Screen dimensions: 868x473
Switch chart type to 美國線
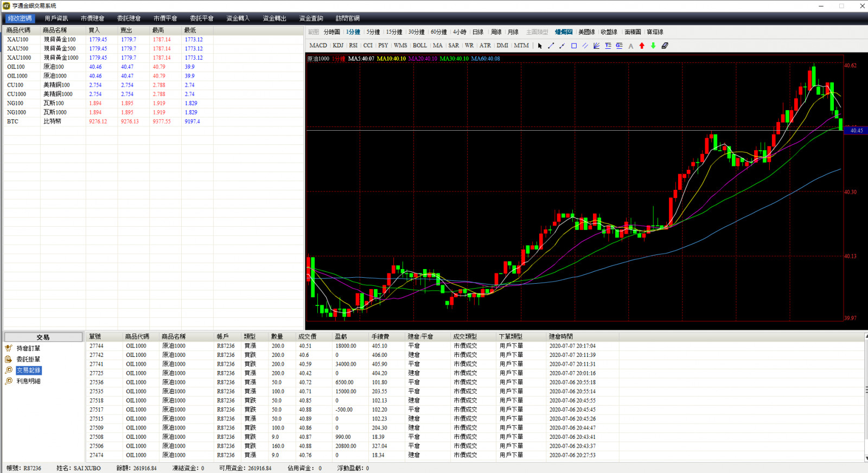tap(586, 32)
